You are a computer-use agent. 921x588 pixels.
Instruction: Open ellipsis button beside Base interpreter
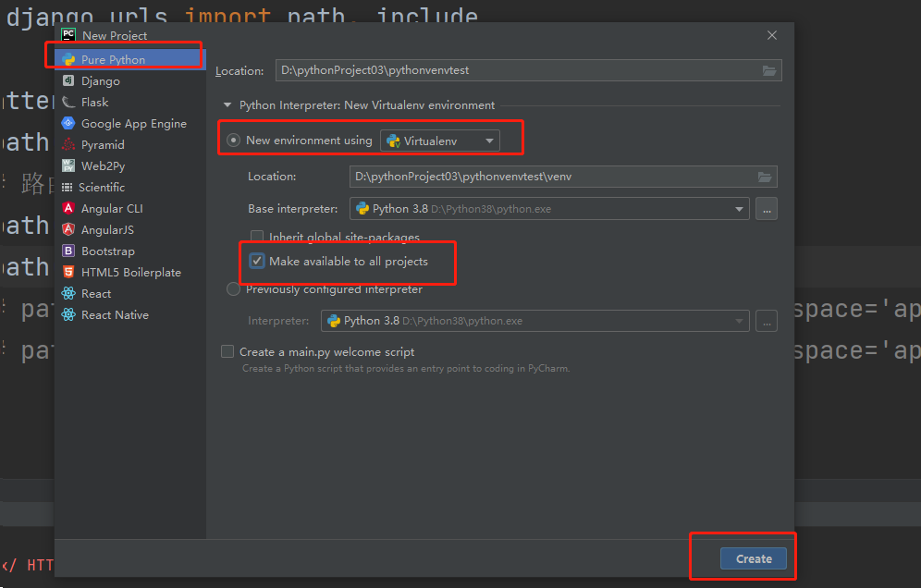tap(767, 209)
